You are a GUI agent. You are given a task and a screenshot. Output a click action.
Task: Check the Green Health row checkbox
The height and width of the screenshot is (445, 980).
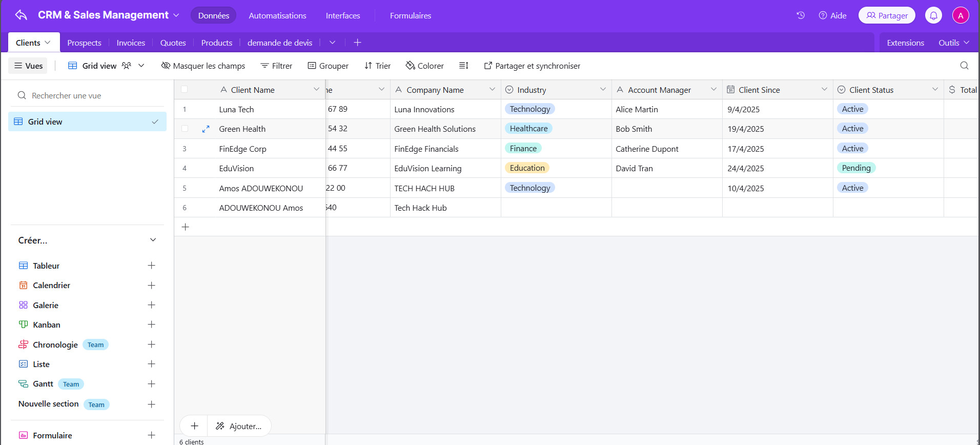coord(185,129)
